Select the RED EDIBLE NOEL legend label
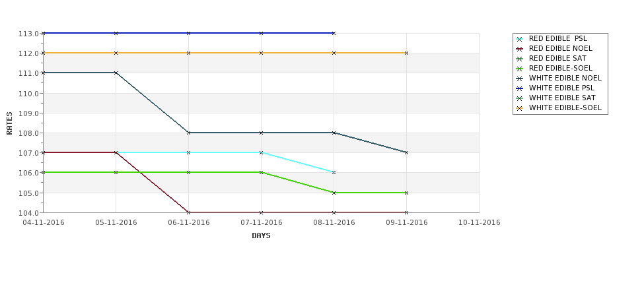The height and width of the screenshot is (283, 644). 561,48
